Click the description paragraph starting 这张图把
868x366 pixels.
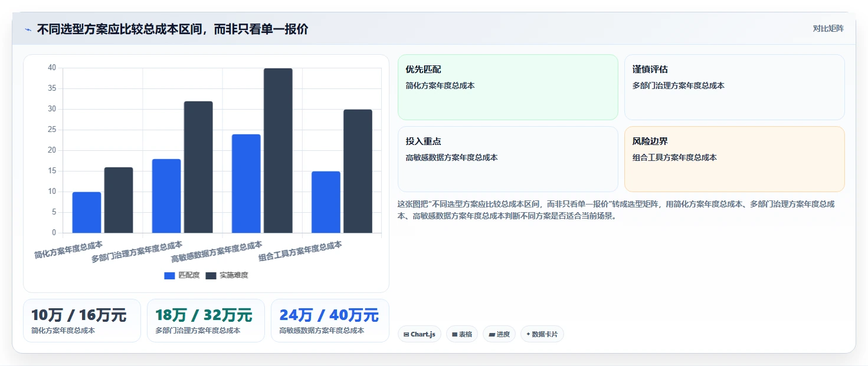tap(617, 210)
